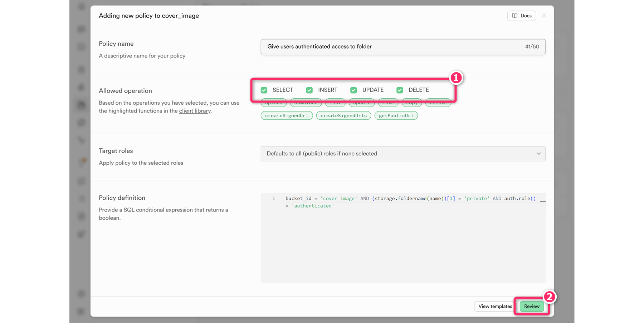Click the createSignedUrl function tag
This screenshot has height=323, width=644.
point(287,116)
